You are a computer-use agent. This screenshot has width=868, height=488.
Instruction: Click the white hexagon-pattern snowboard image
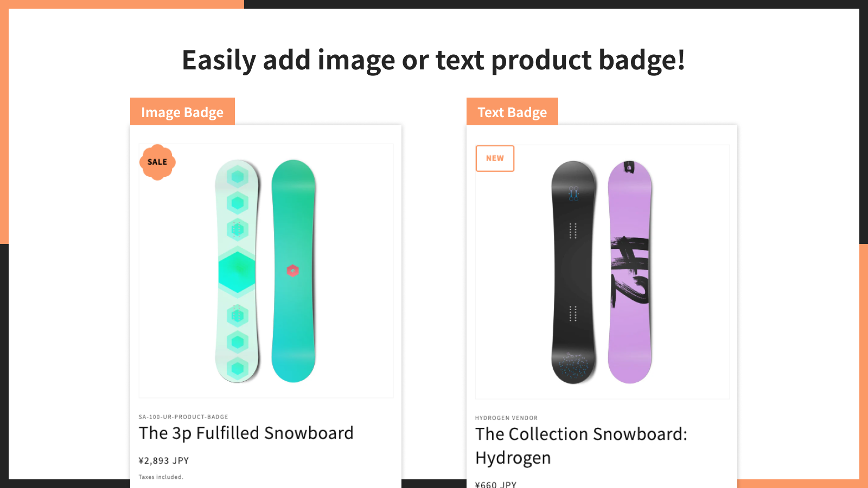pyautogui.click(x=237, y=271)
